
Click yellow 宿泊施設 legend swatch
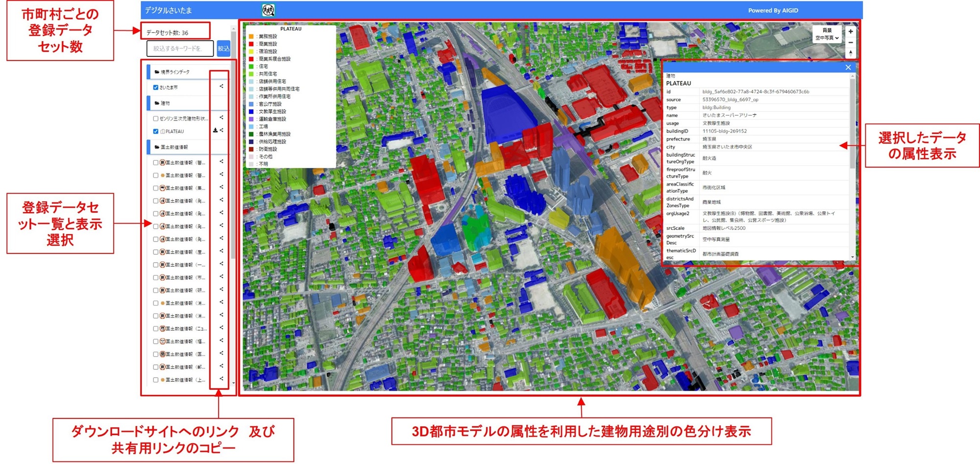[x=251, y=51]
